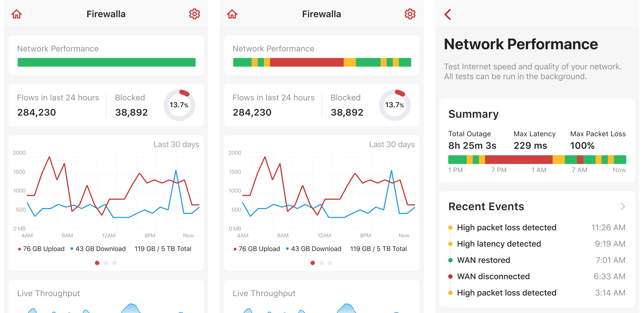Tap the Summary outage timeline bar
The image size is (644, 313).
click(x=537, y=159)
